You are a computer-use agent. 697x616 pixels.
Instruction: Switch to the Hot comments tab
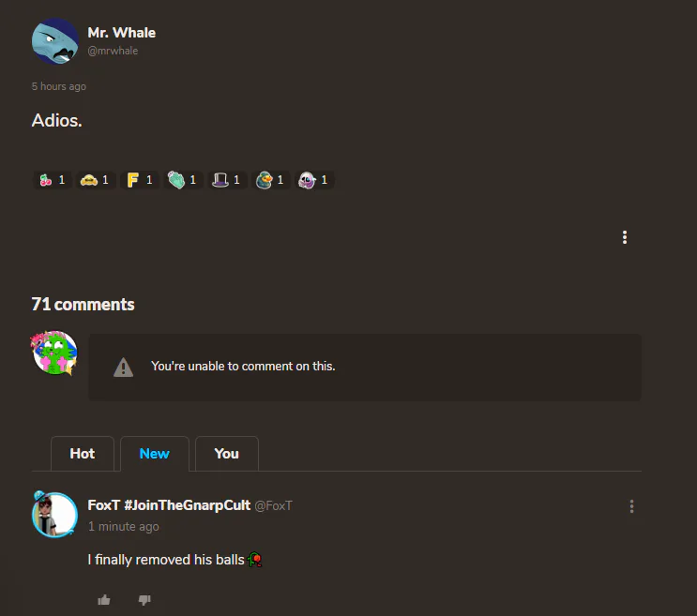coord(83,454)
